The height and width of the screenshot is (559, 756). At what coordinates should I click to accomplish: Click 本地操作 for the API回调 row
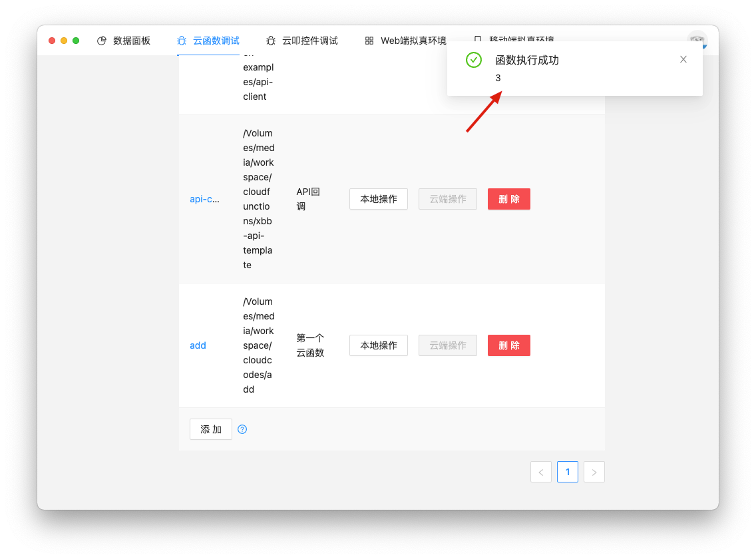[378, 199]
